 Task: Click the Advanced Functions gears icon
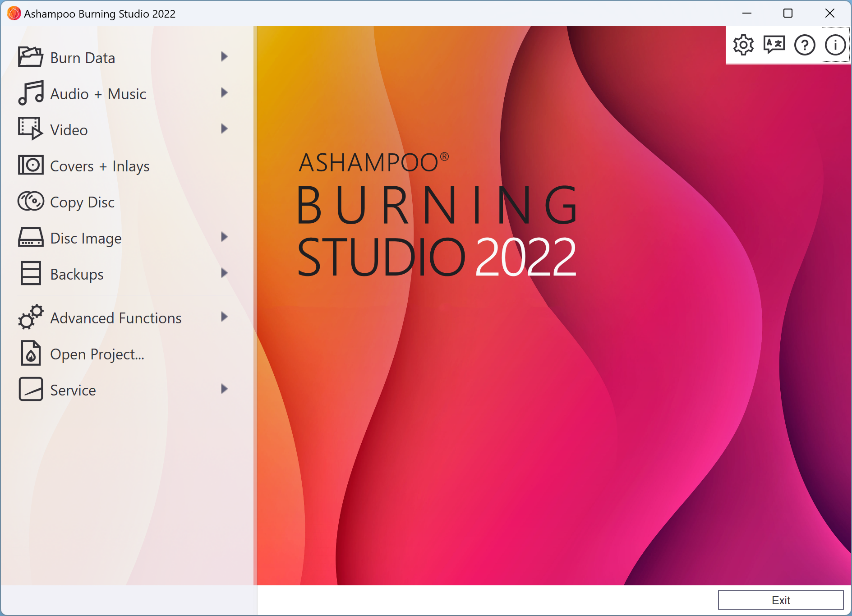point(31,317)
